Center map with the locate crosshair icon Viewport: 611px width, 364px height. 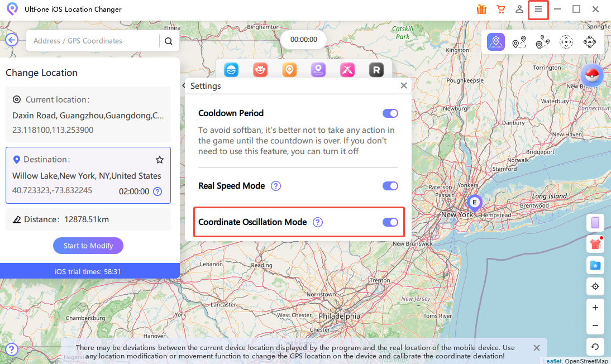pos(595,286)
